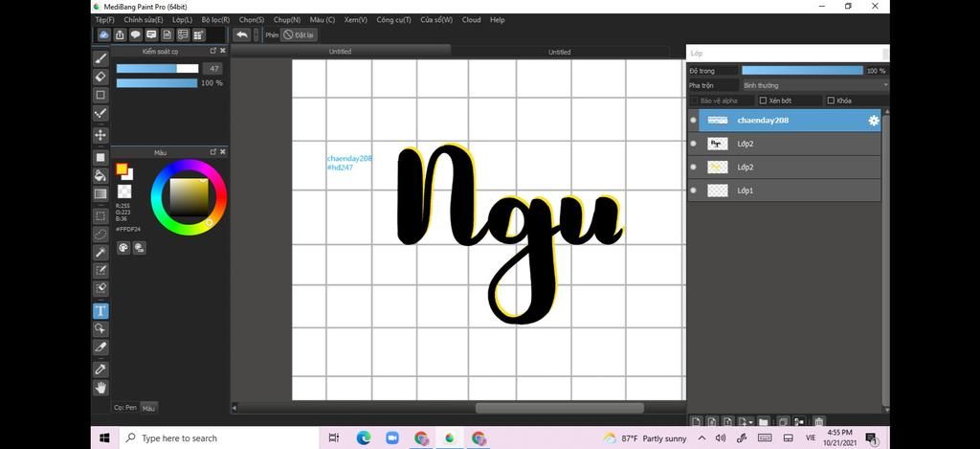This screenshot has height=449, width=980.
Task: Open the Pha trộn blend mode dropdown
Action: (x=815, y=85)
